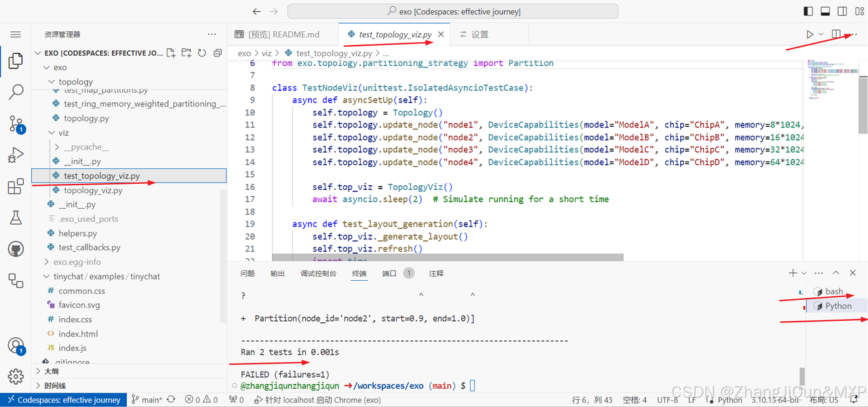This screenshot has height=407, width=868.
Task: Open the GitHub view in activity bar
Action: 16,249
